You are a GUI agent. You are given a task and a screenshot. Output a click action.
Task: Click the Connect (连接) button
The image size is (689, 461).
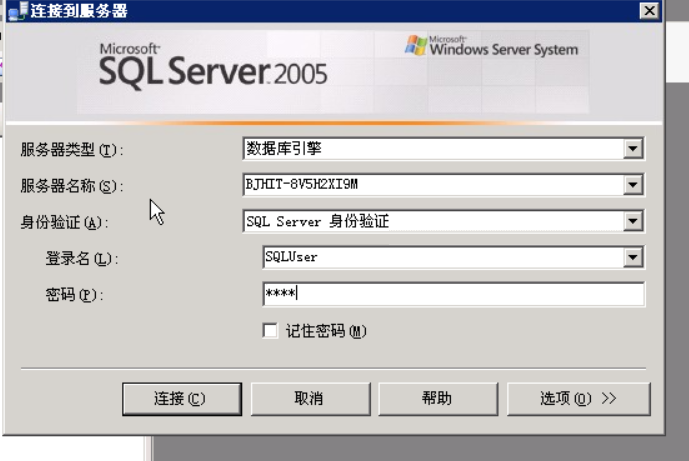(x=182, y=399)
